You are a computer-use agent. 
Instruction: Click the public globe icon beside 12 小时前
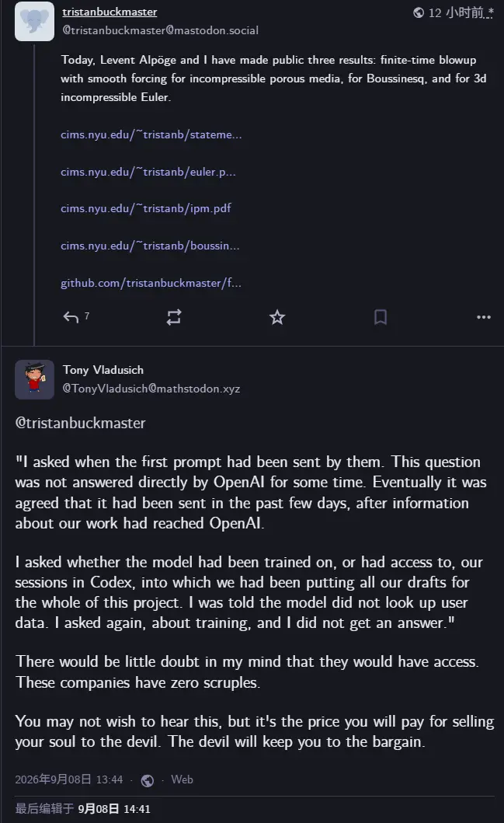[x=419, y=12]
